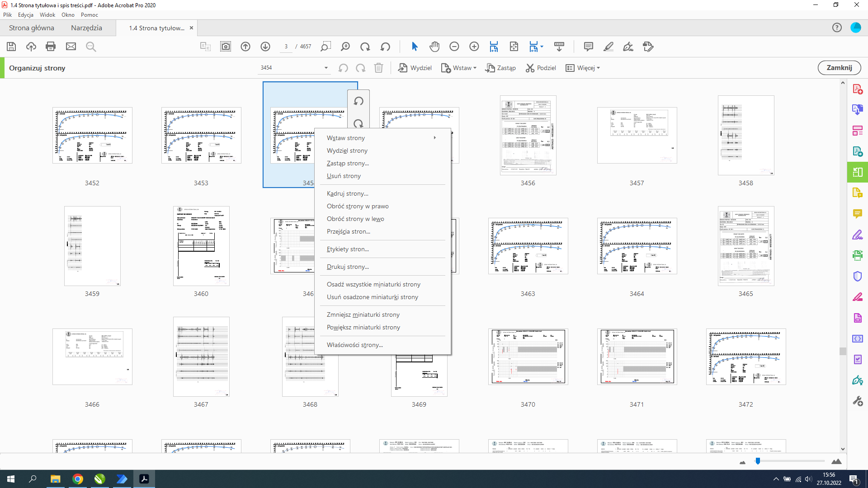Open the Fill & Sign pen tool

point(858,235)
